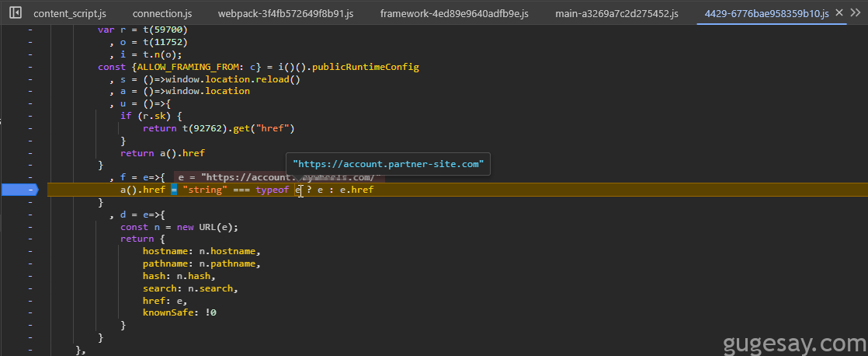Place cursor on 'knownSafe: !0' line

coord(179,312)
